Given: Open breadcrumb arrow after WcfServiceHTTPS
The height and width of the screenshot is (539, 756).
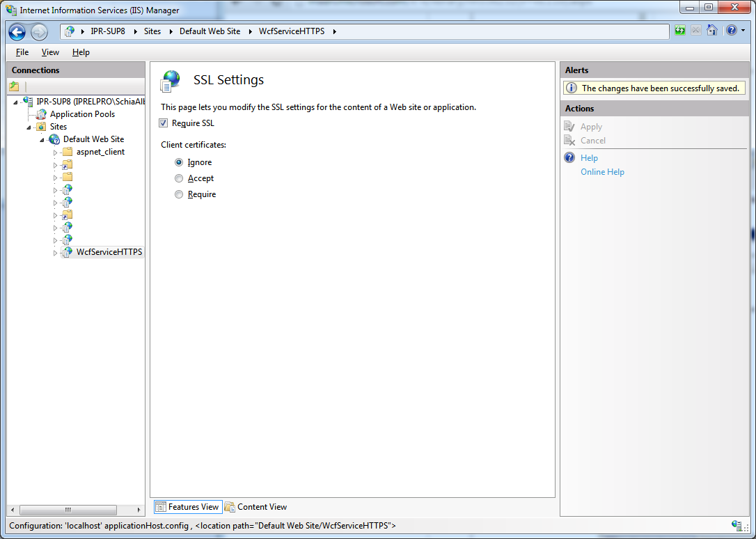Looking at the screenshot, I should pyautogui.click(x=335, y=31).
